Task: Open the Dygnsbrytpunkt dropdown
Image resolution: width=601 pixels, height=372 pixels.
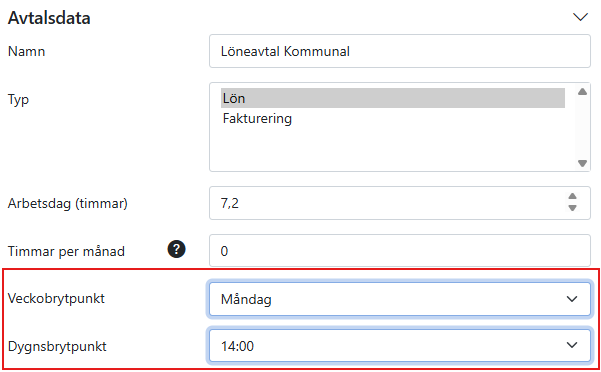Action: coord(400,346)
